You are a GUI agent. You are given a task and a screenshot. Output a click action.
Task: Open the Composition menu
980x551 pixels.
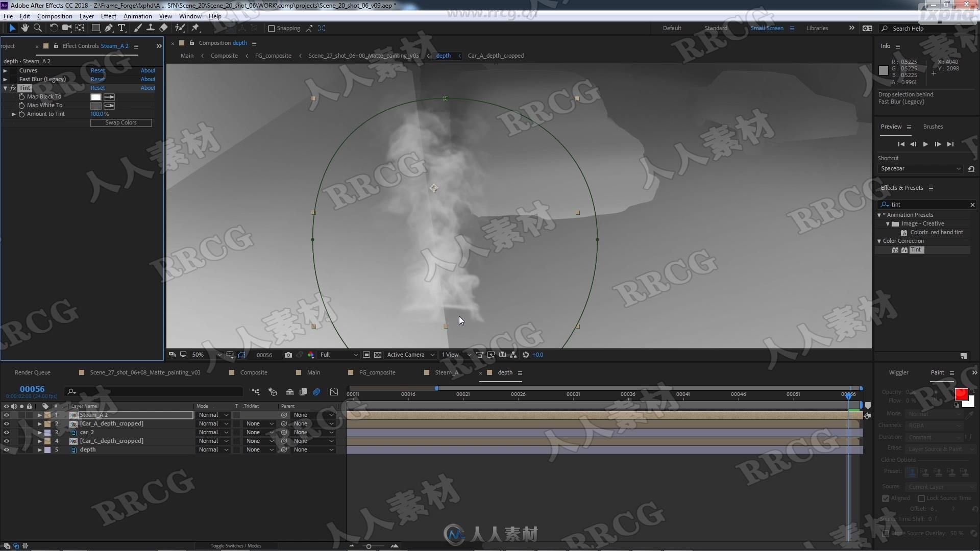(55, 16)
